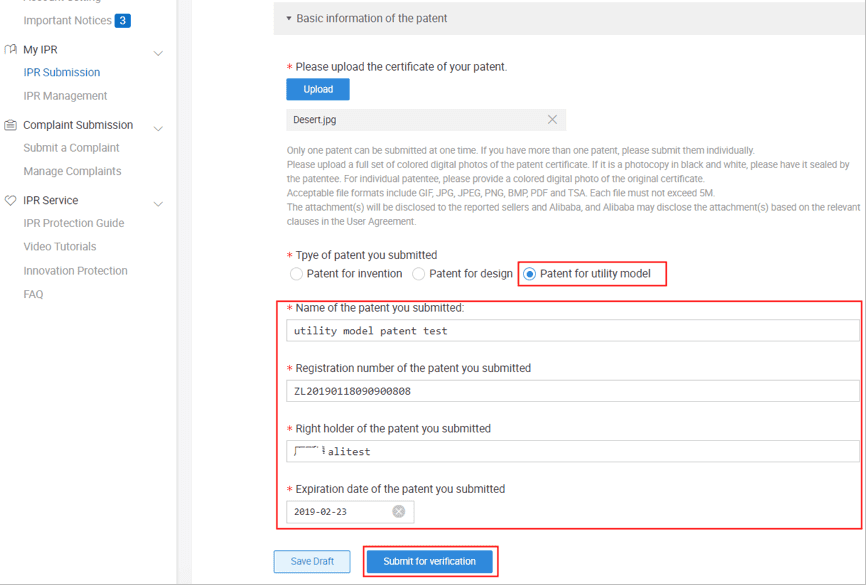Select Patent for utility model option
Viewport: 866px width, 585px height.
click(x=530, y=274)
